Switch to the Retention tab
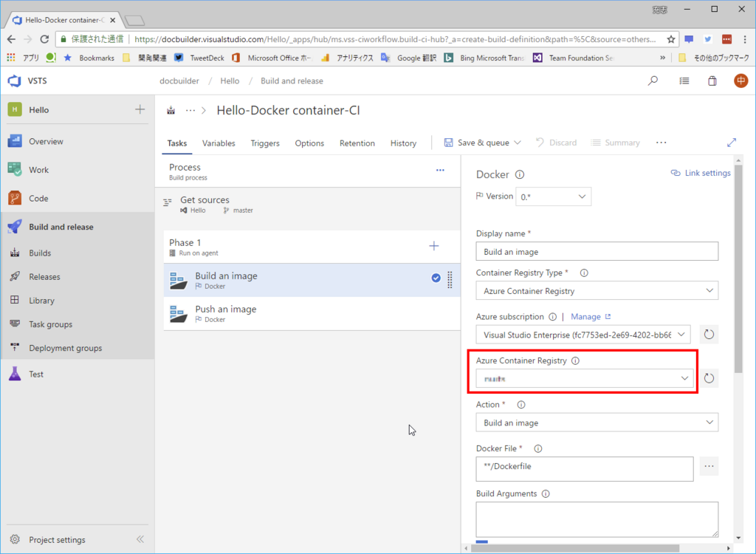The image size is (756, 554). [357, 143]
